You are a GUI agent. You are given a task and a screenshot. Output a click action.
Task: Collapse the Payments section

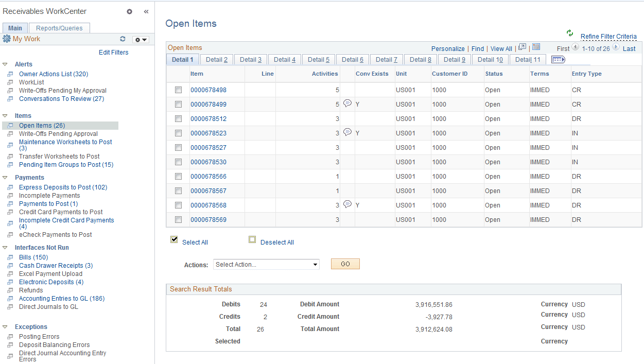click(5, 177)
